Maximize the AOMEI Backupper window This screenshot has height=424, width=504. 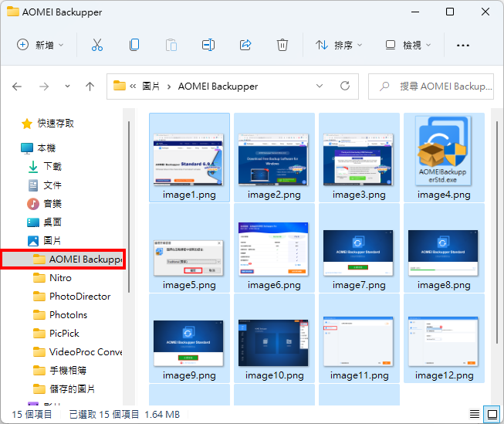tap(450, 12)
